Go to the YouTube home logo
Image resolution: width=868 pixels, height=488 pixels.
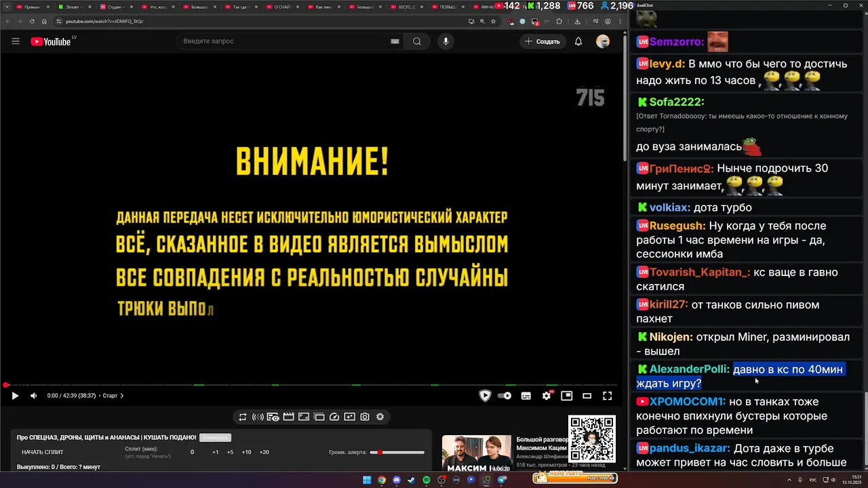tap(51, 41)
